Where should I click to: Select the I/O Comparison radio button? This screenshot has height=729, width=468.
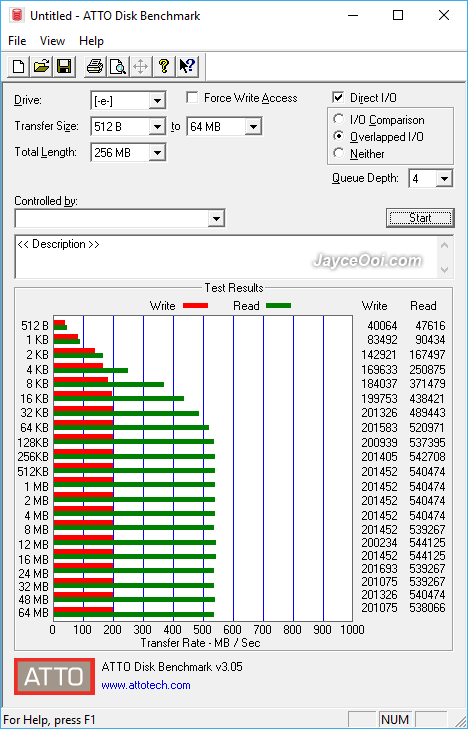(339, 119)
